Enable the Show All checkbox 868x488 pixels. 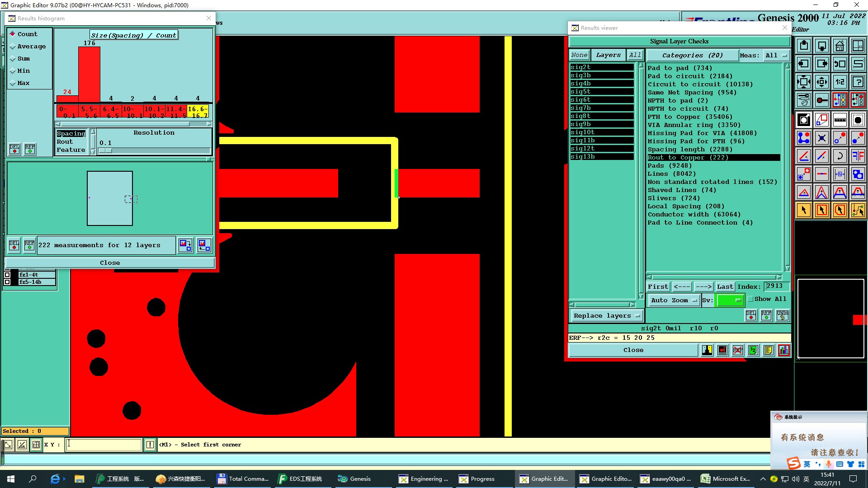click(750, 299)
